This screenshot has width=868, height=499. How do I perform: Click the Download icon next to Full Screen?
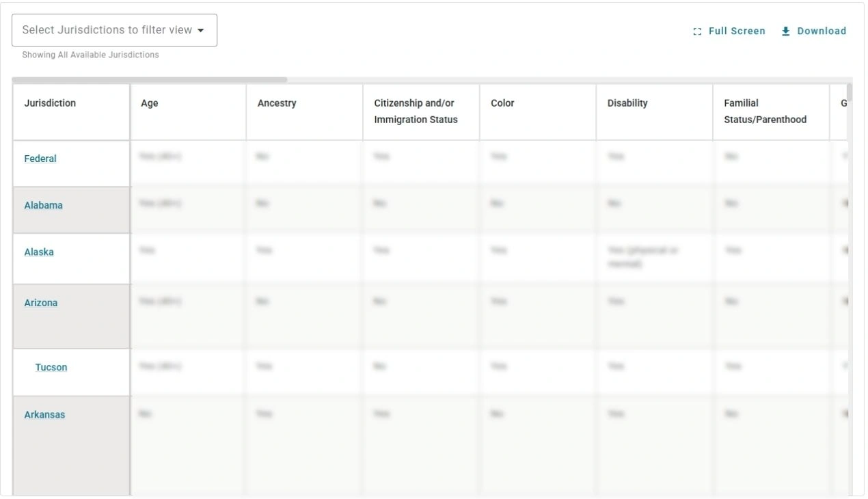(785, 31)
